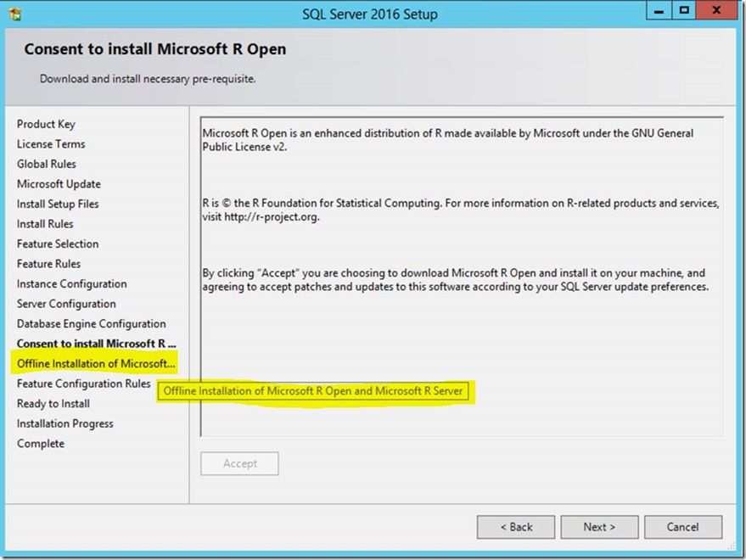The height and width of the screenshot is (560, 746).
Task: Click the SQL Server setup title bar icon
Action: click(14, 14)
